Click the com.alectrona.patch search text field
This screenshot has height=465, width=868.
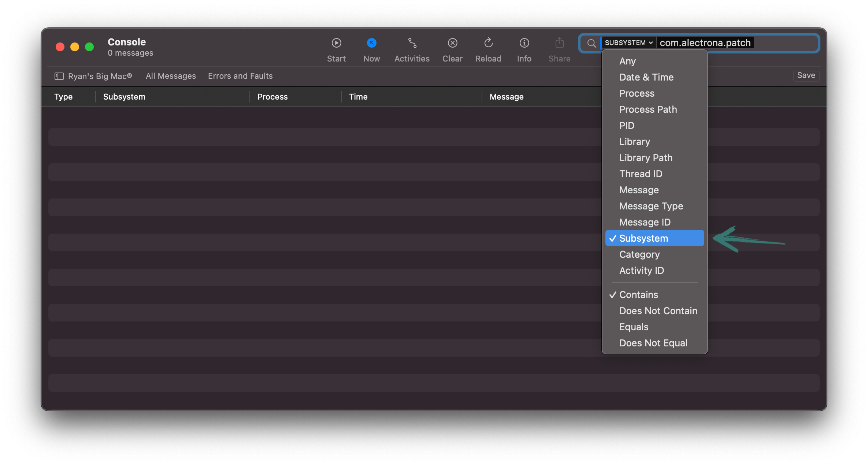705,42
